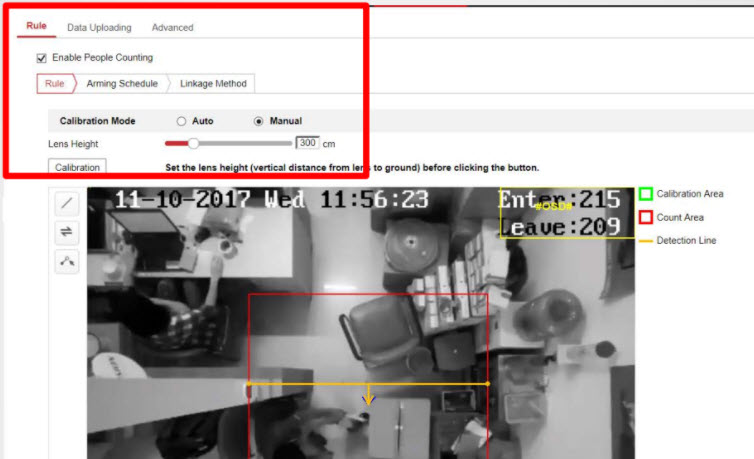Click the Lens Height value input field
Screen dimensions: 754x459
coord(308,143)
